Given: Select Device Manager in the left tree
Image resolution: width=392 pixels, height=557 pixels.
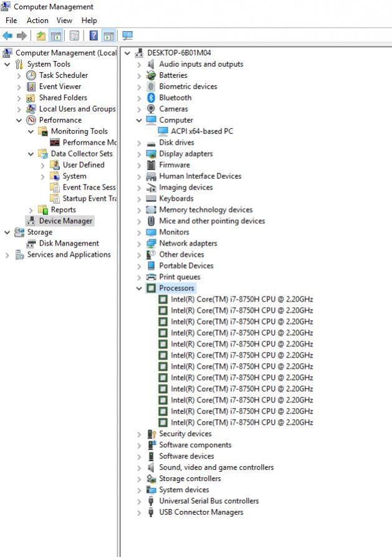Looking at the screenshot, I should click(x=65, y=221).
